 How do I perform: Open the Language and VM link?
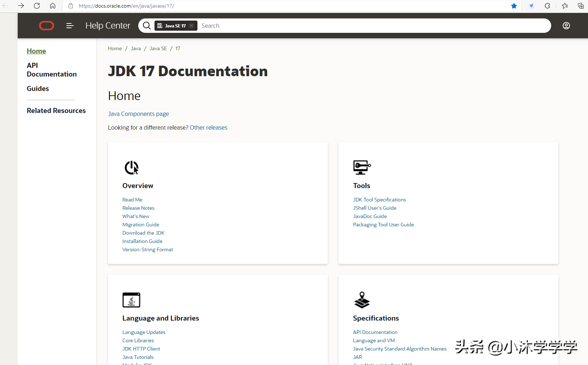374,340
